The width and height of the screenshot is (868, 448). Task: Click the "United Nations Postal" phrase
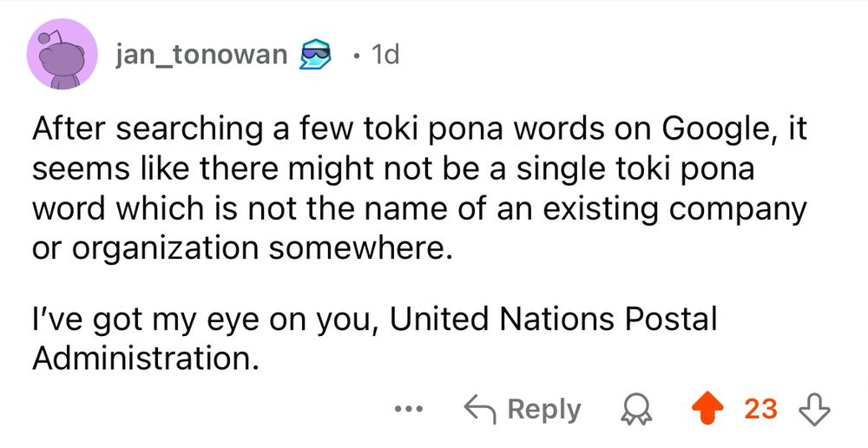[x=554, y=320]
